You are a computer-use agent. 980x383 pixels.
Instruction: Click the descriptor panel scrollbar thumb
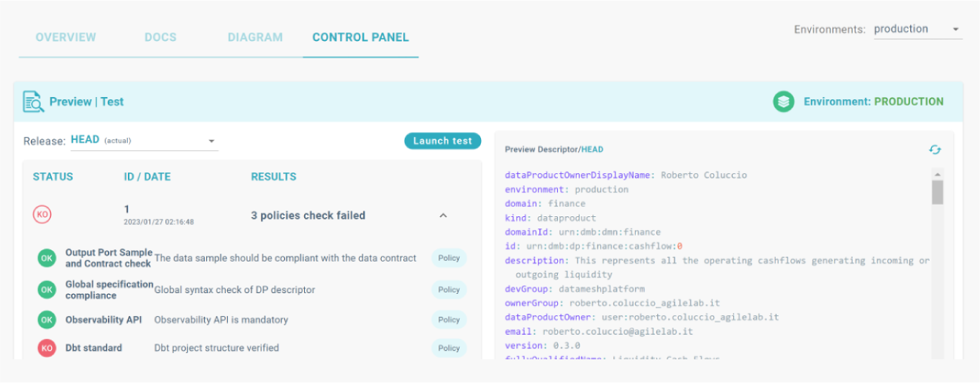(937, 193)
